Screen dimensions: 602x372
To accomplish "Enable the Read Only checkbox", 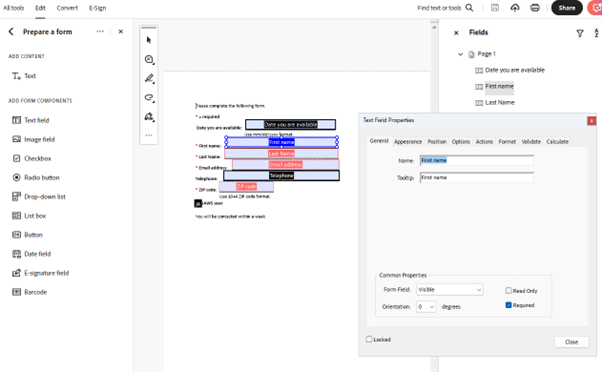I will pyautogui.click(x=508, y=291).
